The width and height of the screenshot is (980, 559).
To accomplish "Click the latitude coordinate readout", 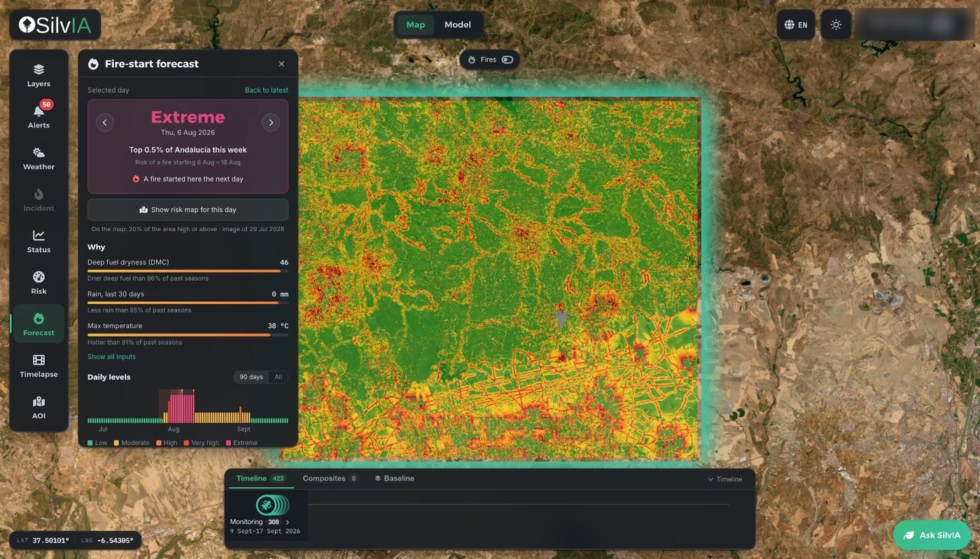I will (x=43, y=540).
